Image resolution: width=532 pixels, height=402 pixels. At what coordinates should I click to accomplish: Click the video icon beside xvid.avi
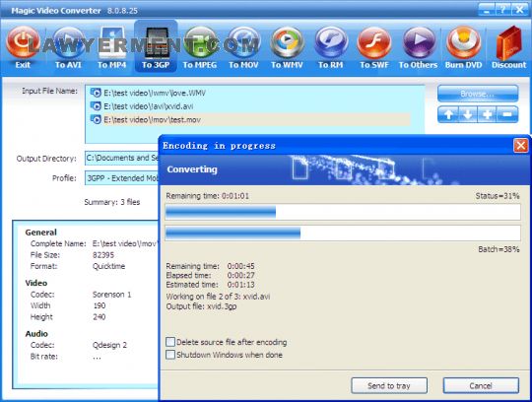pyautogui.click(x=96, y=106)
